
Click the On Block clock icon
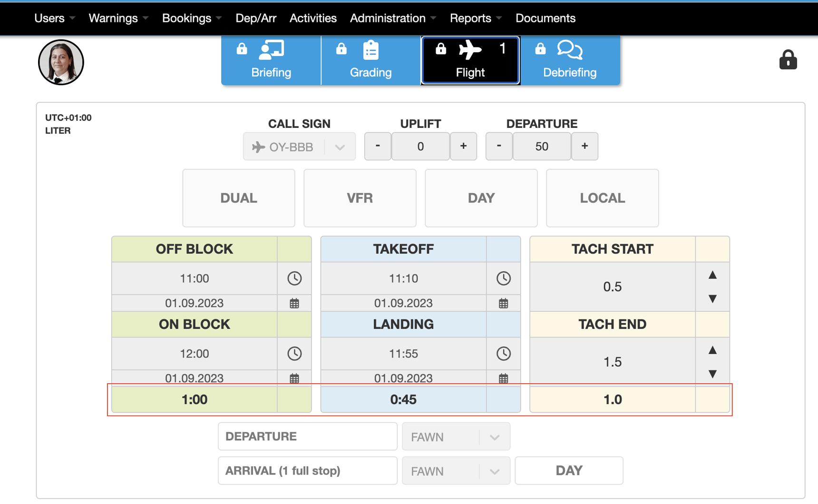294,353
